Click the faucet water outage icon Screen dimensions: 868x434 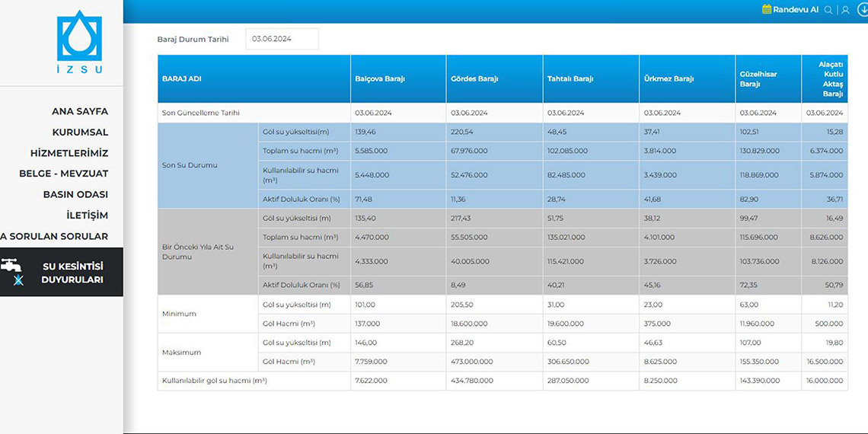click(11, 266)
